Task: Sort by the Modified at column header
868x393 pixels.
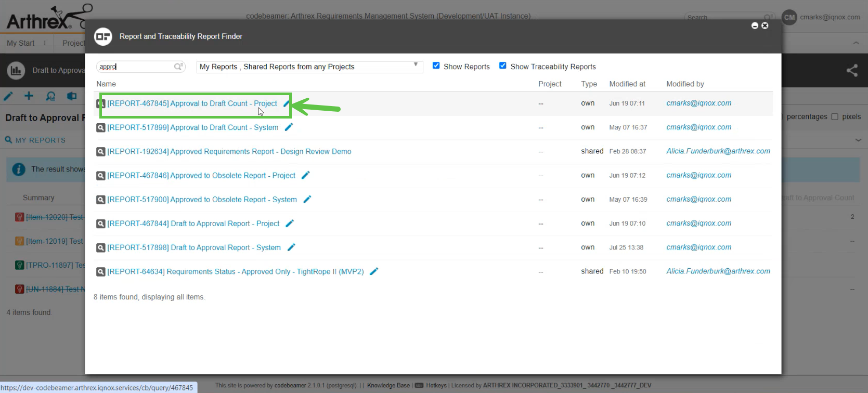Action: point(627,84)
